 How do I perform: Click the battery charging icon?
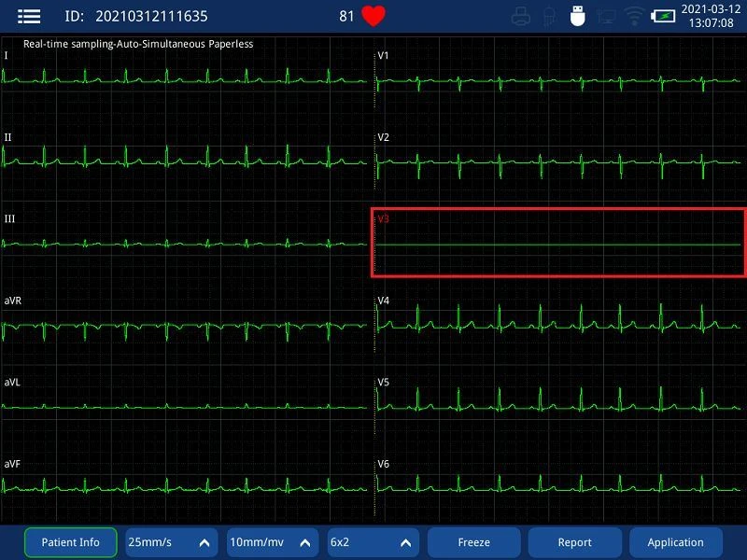coord(663,17)
